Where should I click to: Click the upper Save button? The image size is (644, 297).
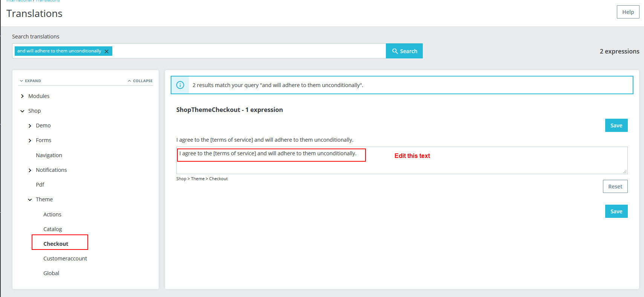[616, 126]
